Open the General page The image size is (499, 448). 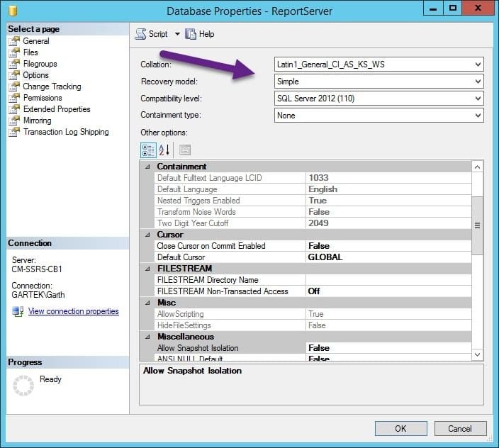coord(35,41)
